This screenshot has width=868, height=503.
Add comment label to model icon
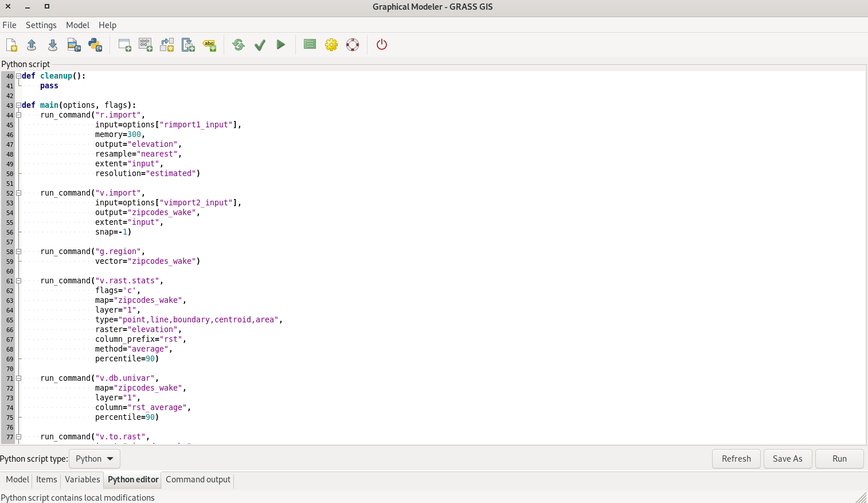click(x=209, y=45)
